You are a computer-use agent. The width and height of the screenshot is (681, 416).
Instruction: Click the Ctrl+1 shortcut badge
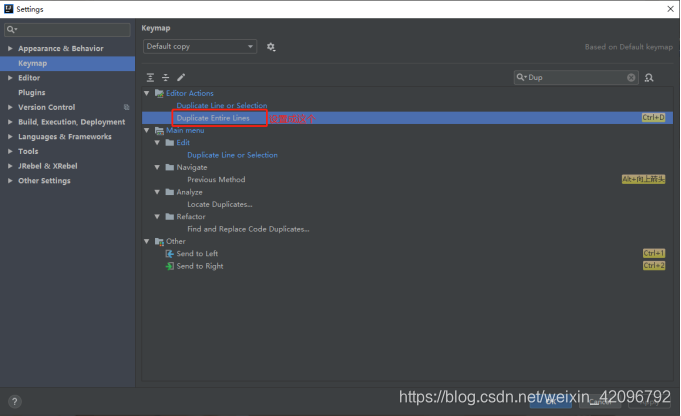click(x=654, y=253)
